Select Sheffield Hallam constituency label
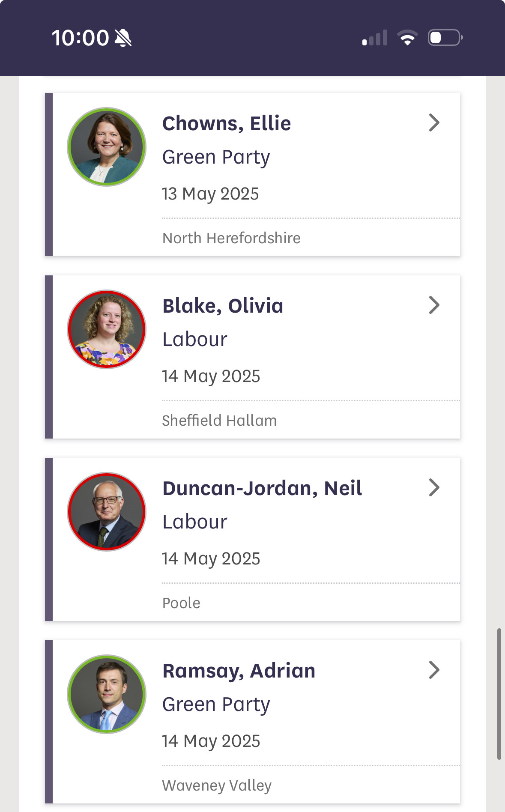The image size is (505, 812). (219, 421)
